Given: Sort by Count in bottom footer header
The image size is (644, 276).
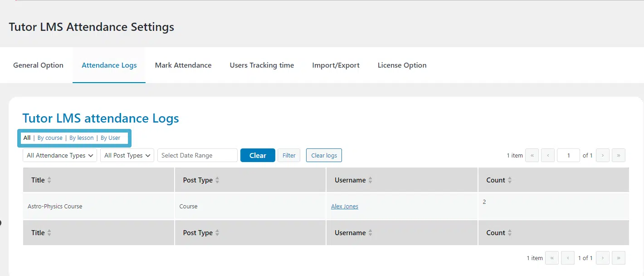Looking at the screenshot, I should click(499, 233).
